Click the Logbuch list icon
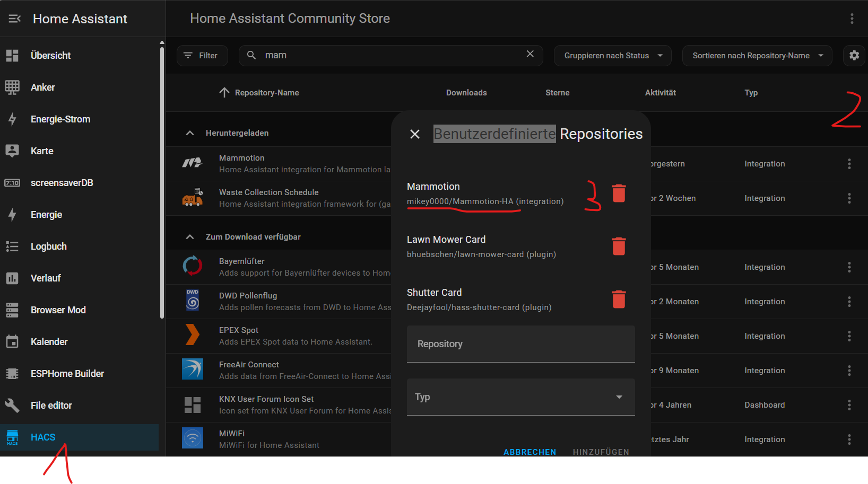The height and width of the screenshot is (484, 868). (x=12, y=247)
